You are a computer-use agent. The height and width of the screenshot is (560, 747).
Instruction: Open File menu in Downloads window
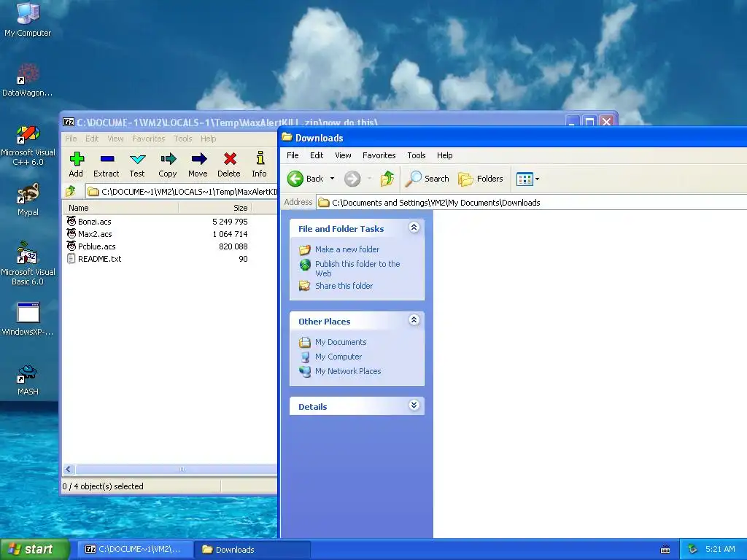tap(293, 155)
